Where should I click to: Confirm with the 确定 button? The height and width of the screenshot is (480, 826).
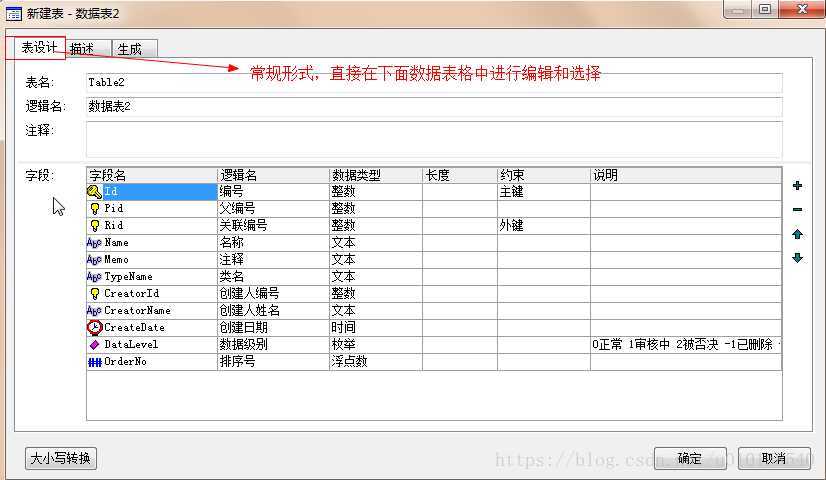click(x=690, y=458)
